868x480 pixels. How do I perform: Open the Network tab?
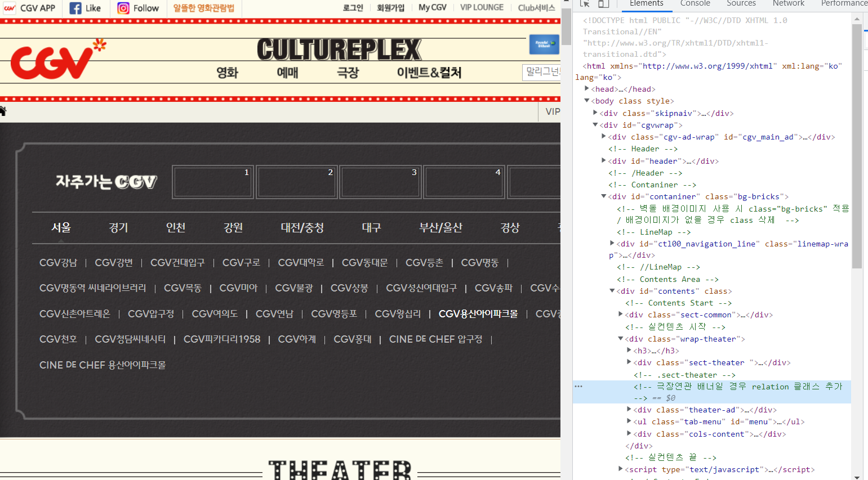pyautogui.click(x=789, y=3)
